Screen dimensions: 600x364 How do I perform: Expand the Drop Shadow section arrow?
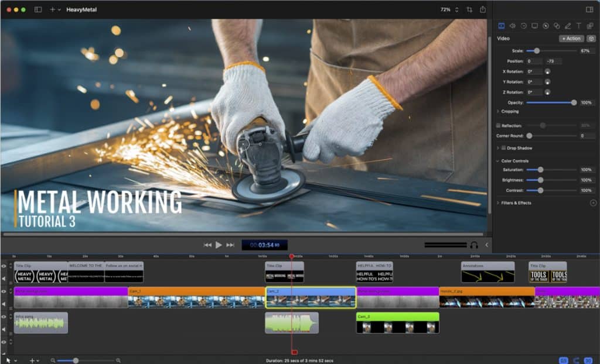point(498,148)
